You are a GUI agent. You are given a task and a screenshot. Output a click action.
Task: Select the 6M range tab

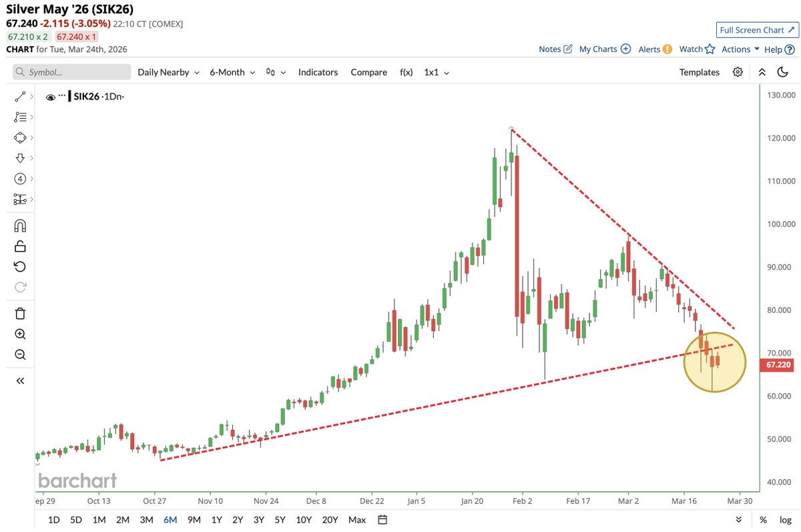(170, 520)
